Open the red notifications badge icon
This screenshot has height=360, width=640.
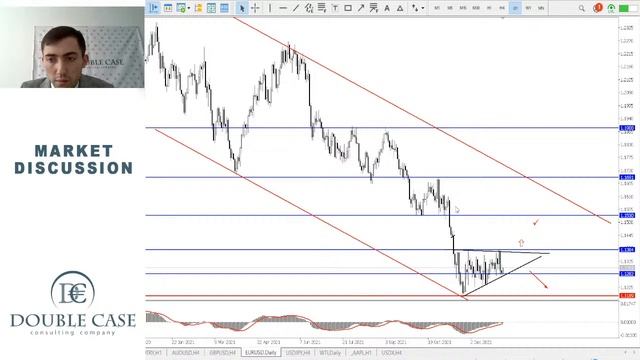click(x=598, y=8)
